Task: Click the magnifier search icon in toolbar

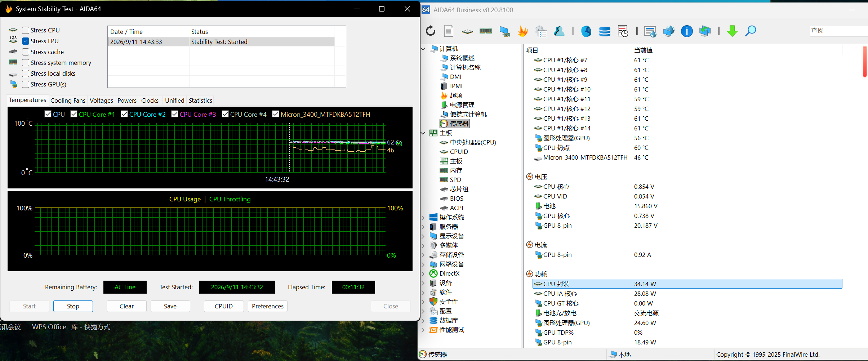Action: pyautogui.click(x=750, y=31)
